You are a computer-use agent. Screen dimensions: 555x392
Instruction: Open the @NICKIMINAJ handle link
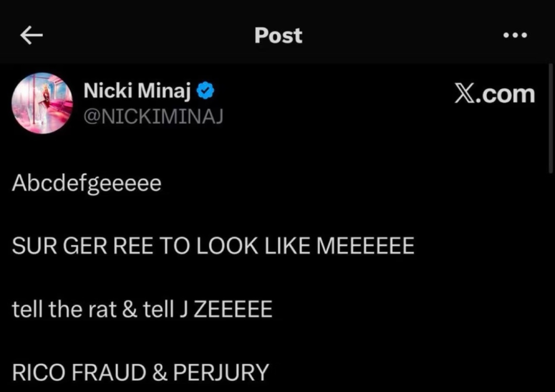(x=153, y=116)
